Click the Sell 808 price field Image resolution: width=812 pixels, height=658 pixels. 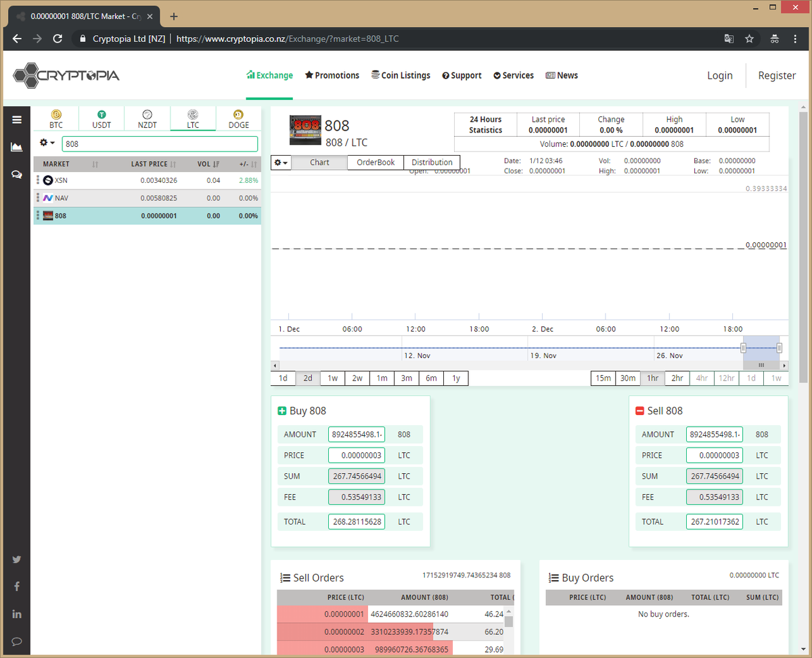tap(715, 456)
